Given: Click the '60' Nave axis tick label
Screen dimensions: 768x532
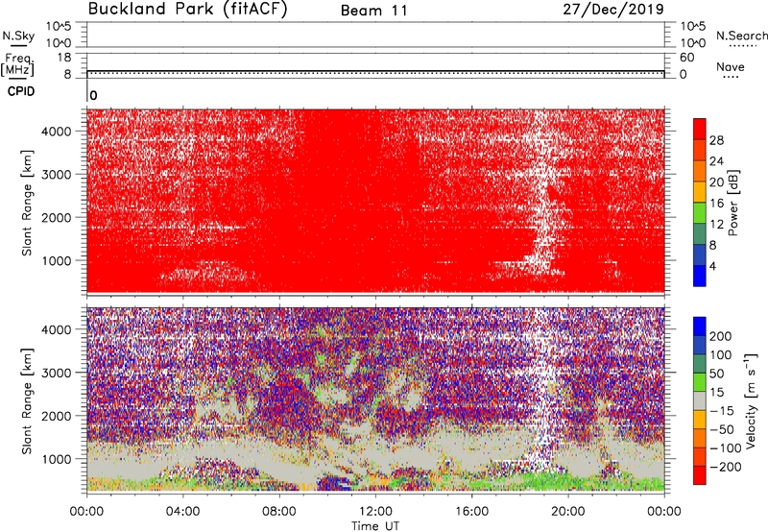Looking at the screenshot, I should pos(687,58).
